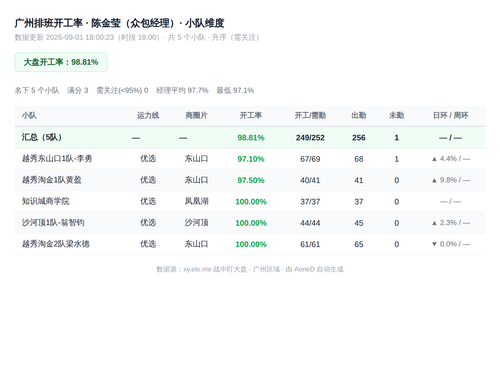Select the 满分 3 stat
This screenshot has height=366, width=500.
(x=78, y=90)
